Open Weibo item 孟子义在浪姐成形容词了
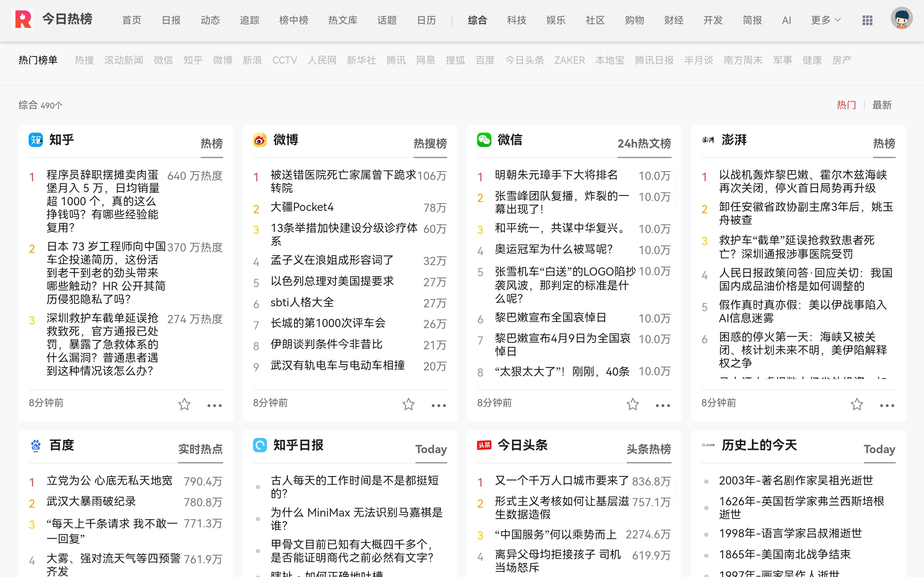 332,260
